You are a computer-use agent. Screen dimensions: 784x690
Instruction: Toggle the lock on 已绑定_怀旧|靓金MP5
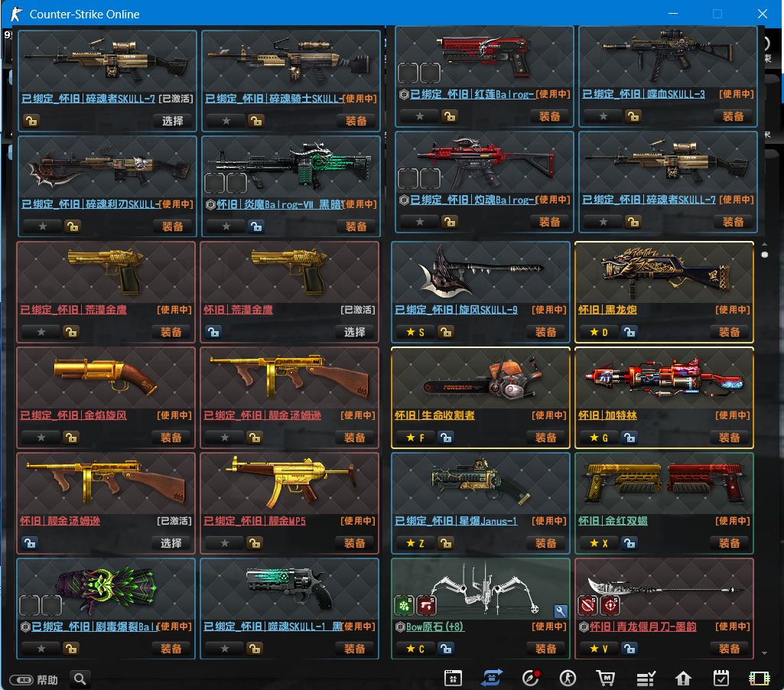(x=255, y=543)
